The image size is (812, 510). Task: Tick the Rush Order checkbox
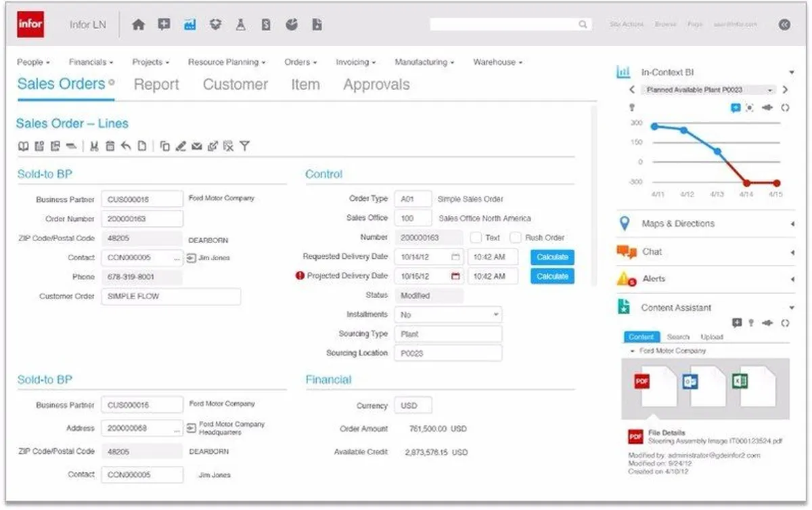pyautogui.click(x=516, y=238)
